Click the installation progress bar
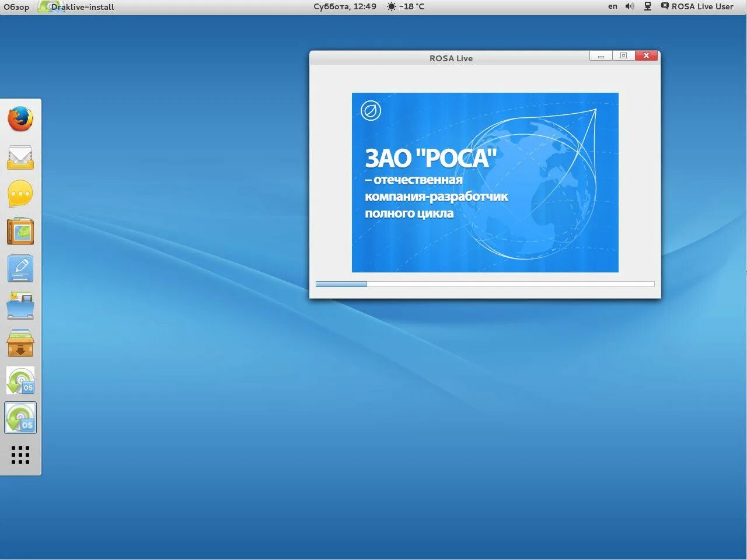 (485, 284)
